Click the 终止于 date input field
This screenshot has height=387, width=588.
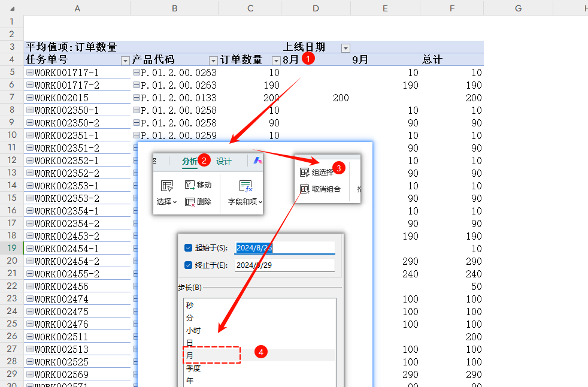coord(284,265)
